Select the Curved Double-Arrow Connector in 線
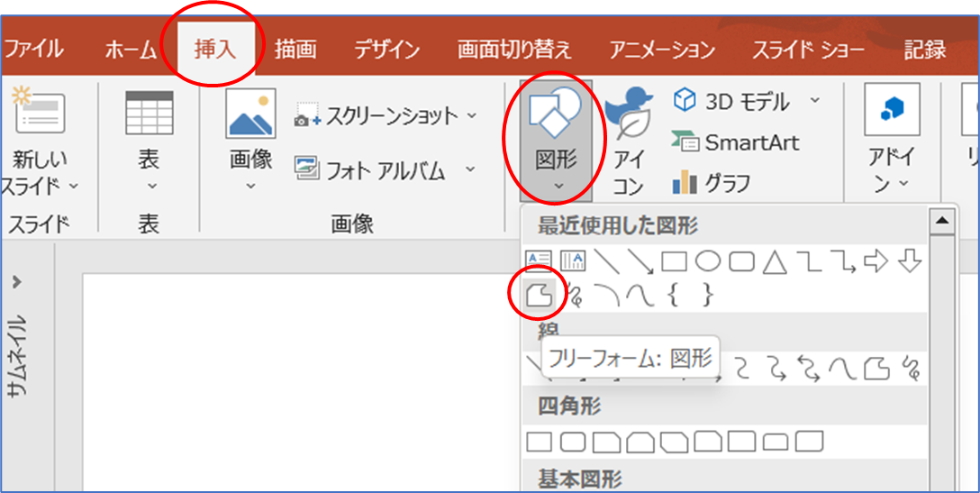 point(809,369)
